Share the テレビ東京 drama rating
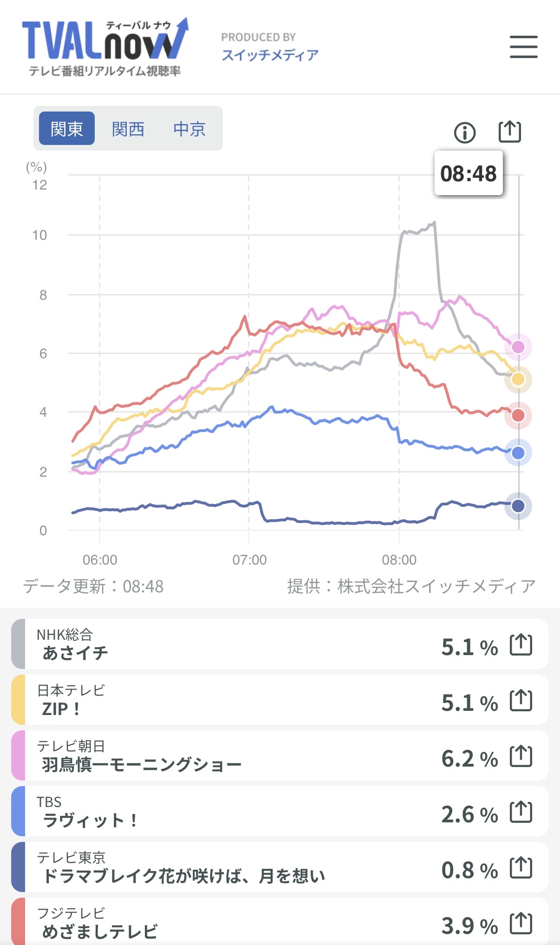Viewport: 560px width, 945px height. pyautogui.click(x=521, y=868)
